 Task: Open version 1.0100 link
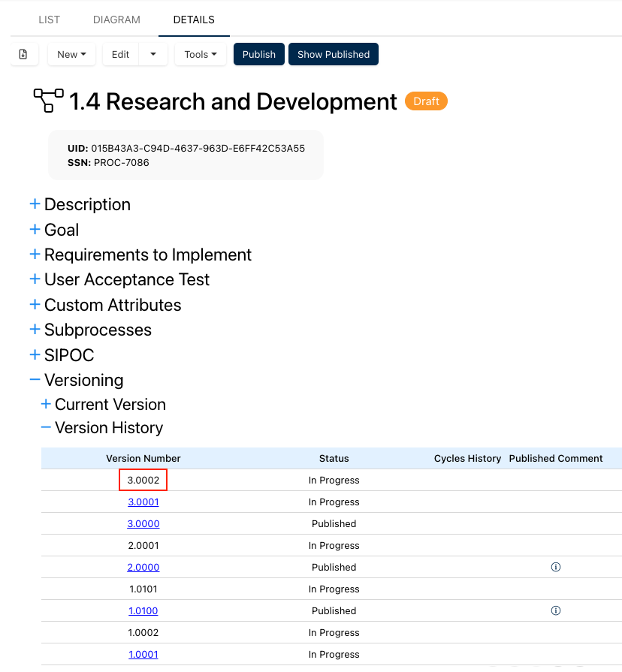[143, 610]
